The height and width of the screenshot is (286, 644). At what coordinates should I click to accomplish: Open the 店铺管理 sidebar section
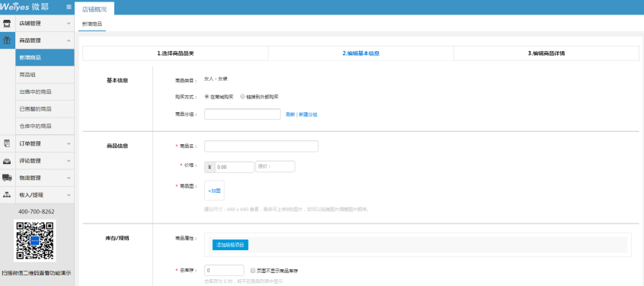(45, 24)
